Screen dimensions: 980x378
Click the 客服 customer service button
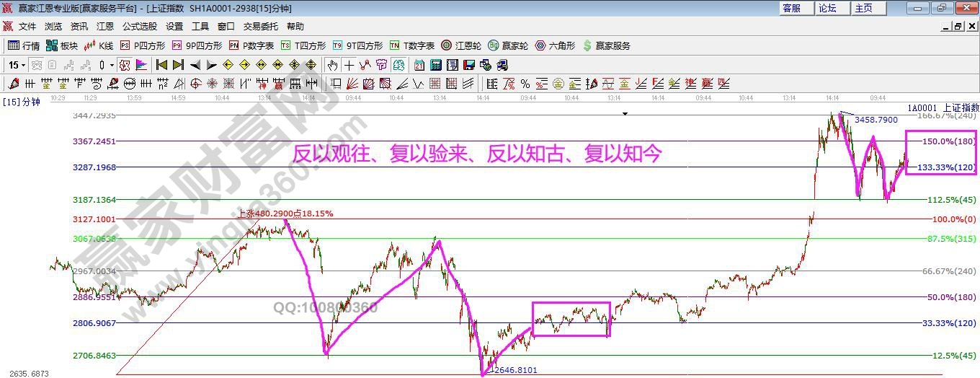click(x=791, y=8)
